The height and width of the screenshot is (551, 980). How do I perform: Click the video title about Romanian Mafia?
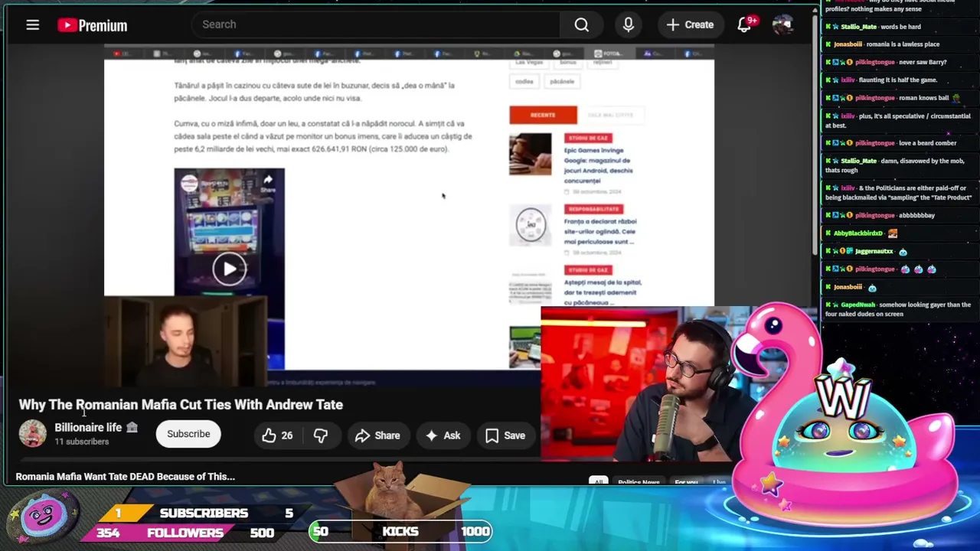point(181,405)
